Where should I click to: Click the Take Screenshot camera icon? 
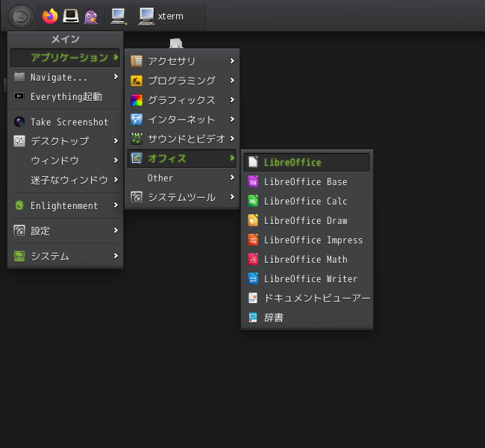[x=19, y=122]
